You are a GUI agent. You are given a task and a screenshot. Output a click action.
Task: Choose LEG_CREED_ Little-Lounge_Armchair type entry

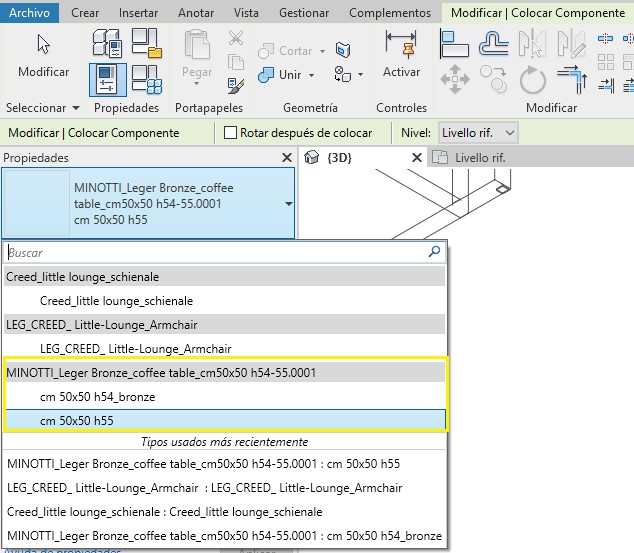click(x=135, y=348)
